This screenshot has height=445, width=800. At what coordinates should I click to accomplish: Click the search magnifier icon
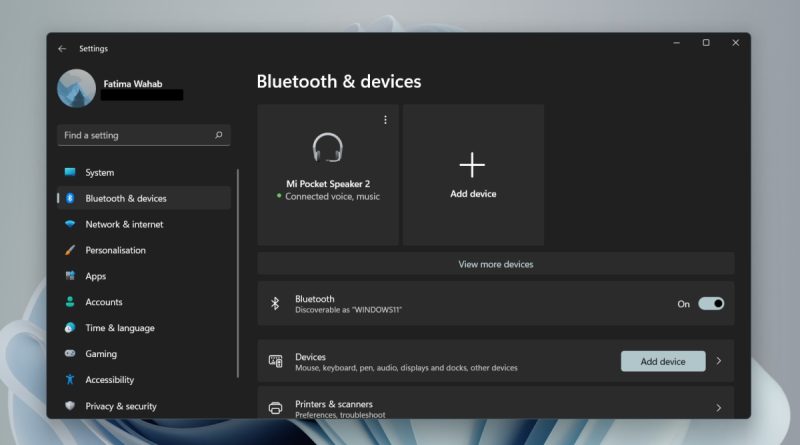click(x=218, y=135)
